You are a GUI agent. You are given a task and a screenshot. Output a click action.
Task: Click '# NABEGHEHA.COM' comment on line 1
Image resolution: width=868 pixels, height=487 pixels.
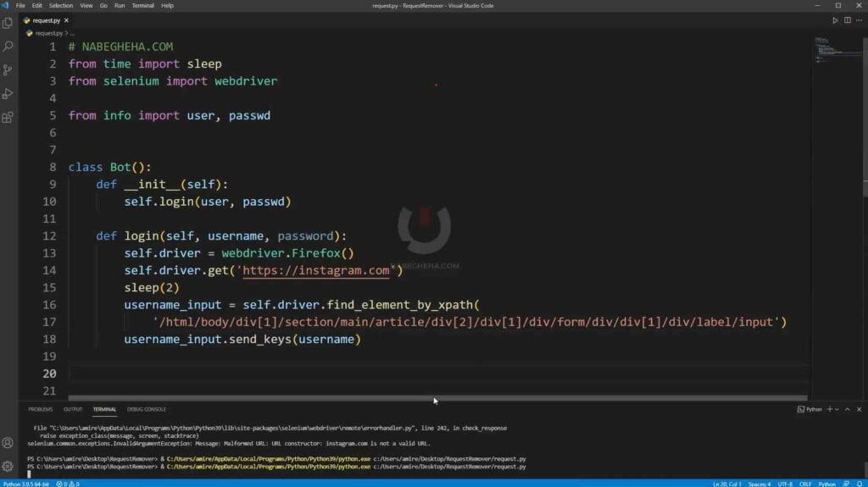pos(120,47)
